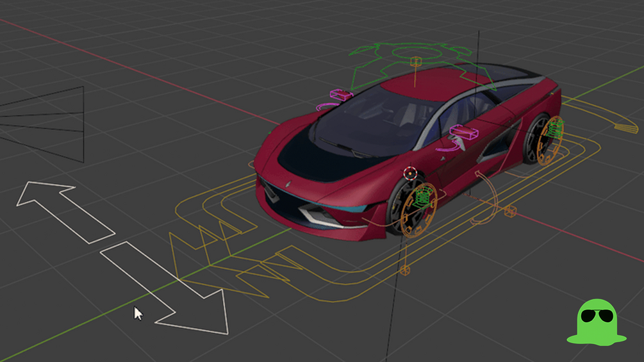Click the small orange cube control on the car roof
Image resolution: width=644 pixels, height=362 pixels.
point(416,62)
